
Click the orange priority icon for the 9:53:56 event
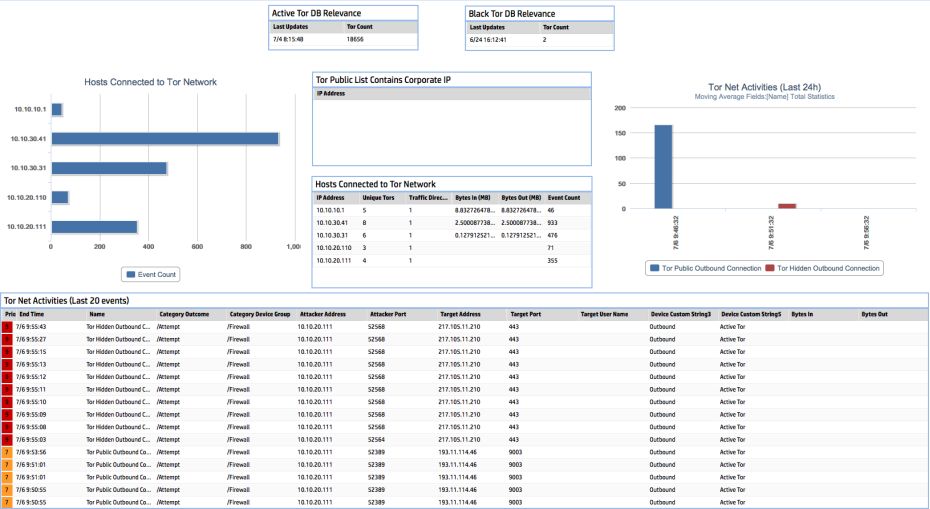pyautogui.click(x=8, y=451)
